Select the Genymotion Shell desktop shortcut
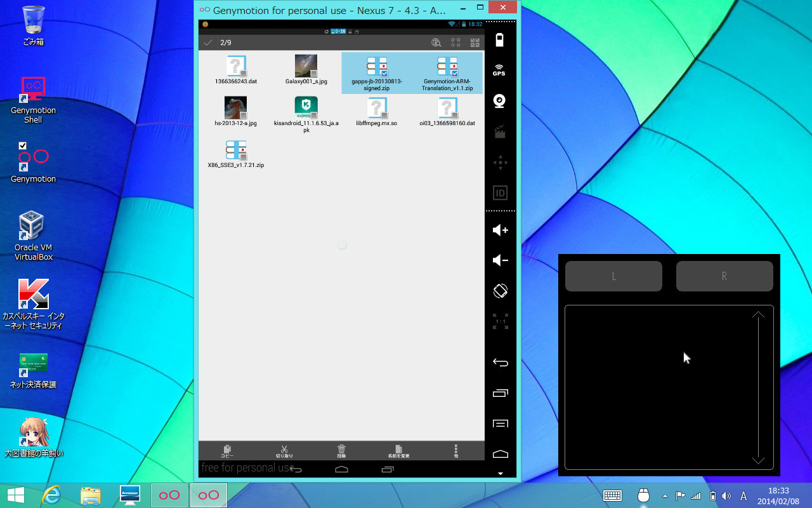The image size is (812, 508). [x=33, y=100]
